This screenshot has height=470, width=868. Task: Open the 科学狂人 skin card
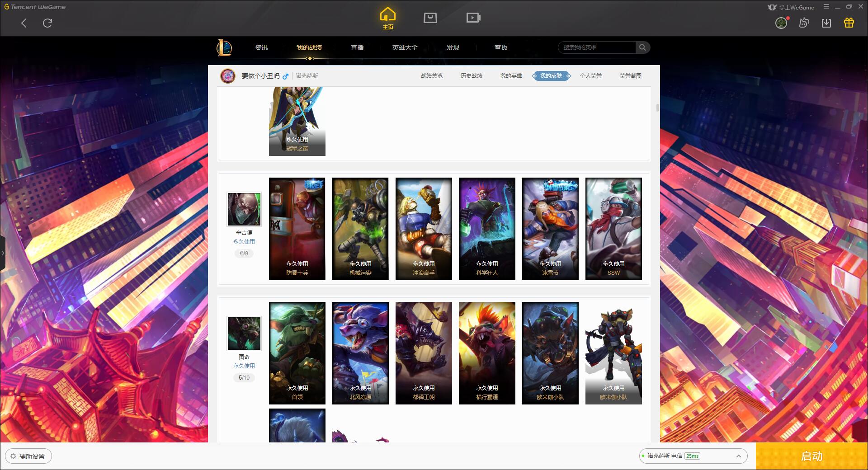pyautogui.click(x=487, y=229)
